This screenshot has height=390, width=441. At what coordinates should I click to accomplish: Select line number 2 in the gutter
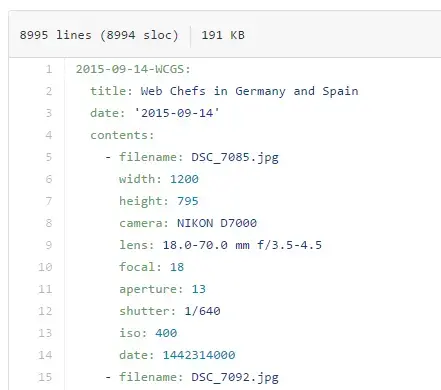(x=49, y=91)
